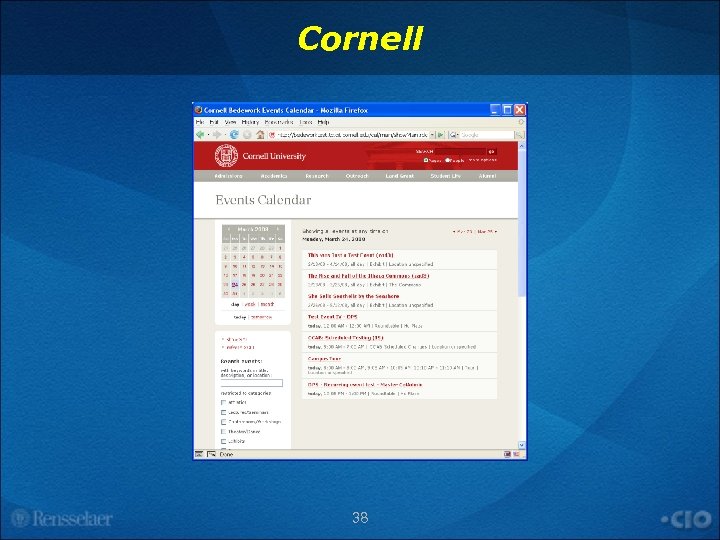
Task: Click the Outreach nav tab
Action: pyautogui.click(x=357, y=176)
